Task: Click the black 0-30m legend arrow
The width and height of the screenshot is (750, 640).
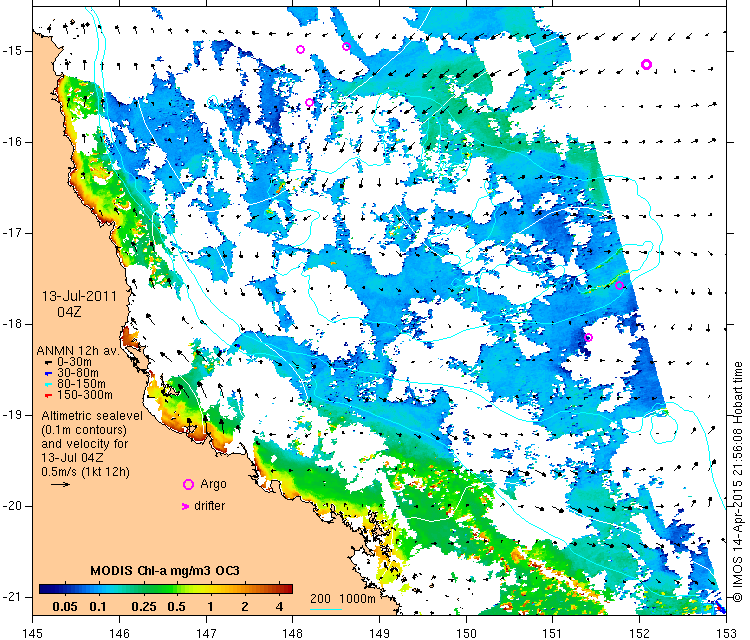Action: 48,363
